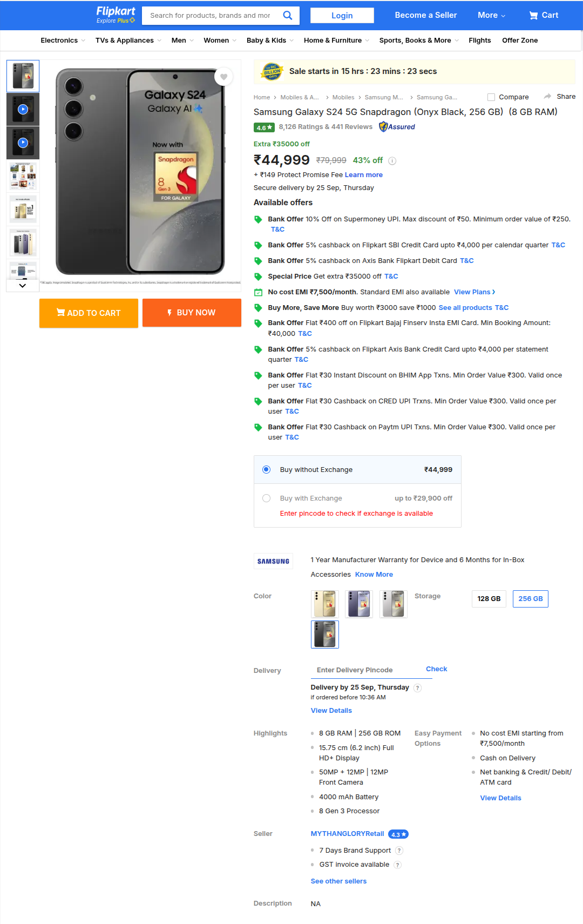
Task: Click help icon beside 7 Days Brand Support
Action: (399, 851)
